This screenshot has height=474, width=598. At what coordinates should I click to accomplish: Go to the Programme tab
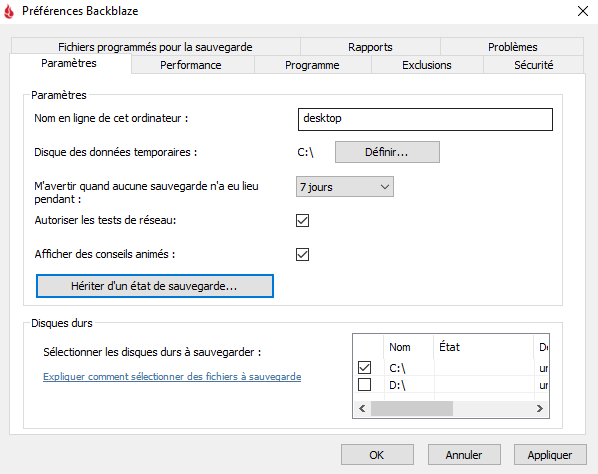pos(312,65)
